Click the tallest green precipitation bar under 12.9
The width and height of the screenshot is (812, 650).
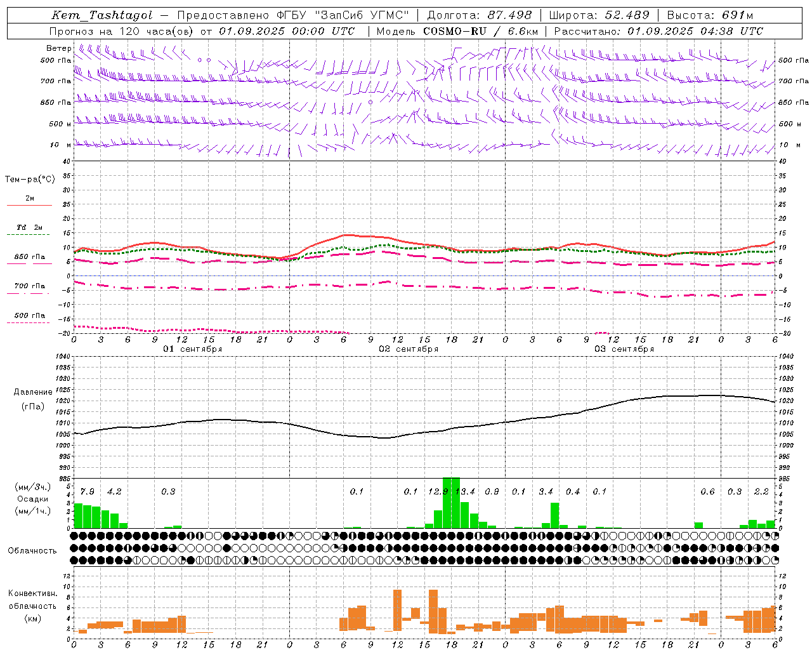pos(447,503)
